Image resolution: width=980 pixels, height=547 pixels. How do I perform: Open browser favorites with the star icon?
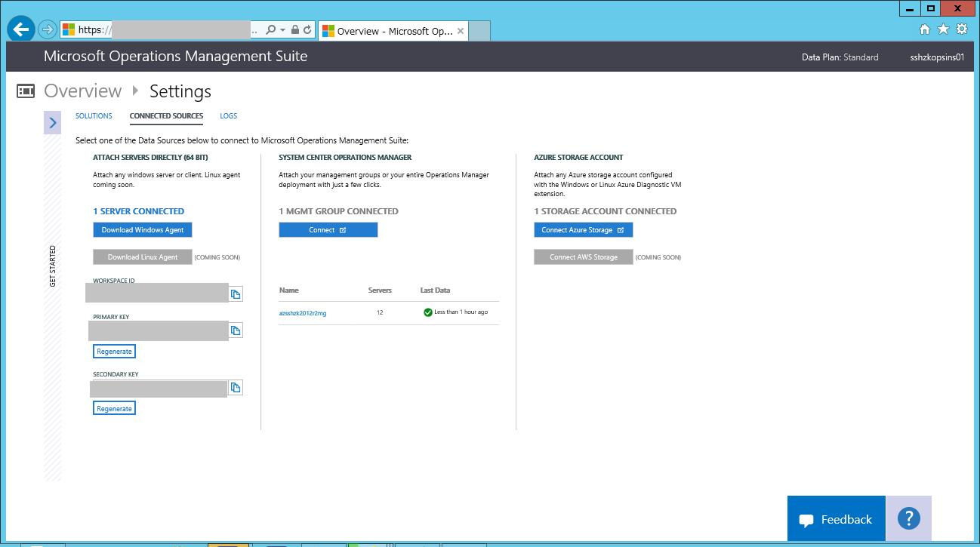pyautogui.click(x=943, y=29)
